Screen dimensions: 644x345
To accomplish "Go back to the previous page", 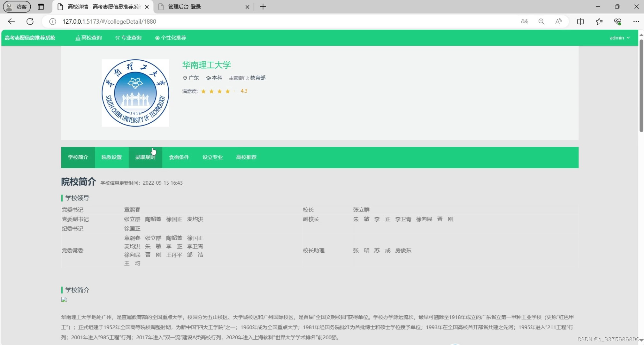I will click(11, 21).
